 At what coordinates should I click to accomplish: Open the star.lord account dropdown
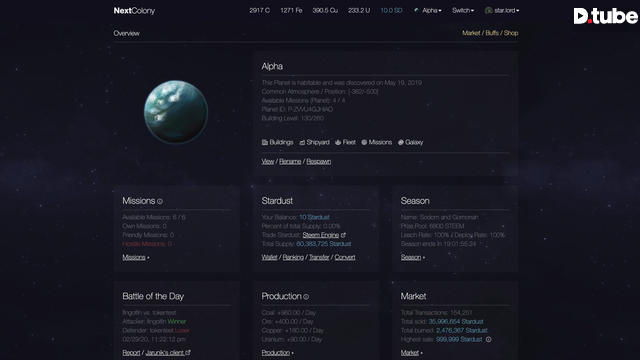pyautogui.click(x=507, y=11)
